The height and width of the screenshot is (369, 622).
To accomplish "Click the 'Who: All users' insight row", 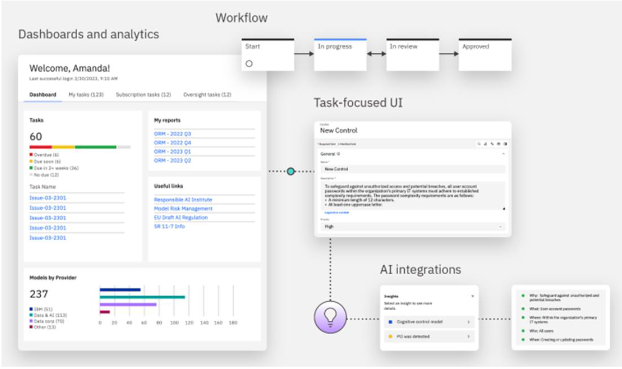I will 538,331.
